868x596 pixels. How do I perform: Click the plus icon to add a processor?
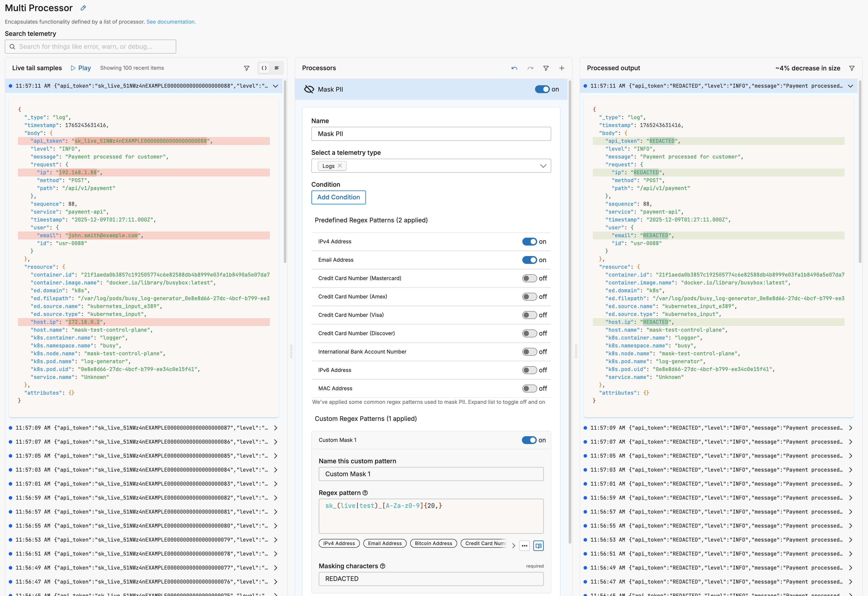click(561, 68)
